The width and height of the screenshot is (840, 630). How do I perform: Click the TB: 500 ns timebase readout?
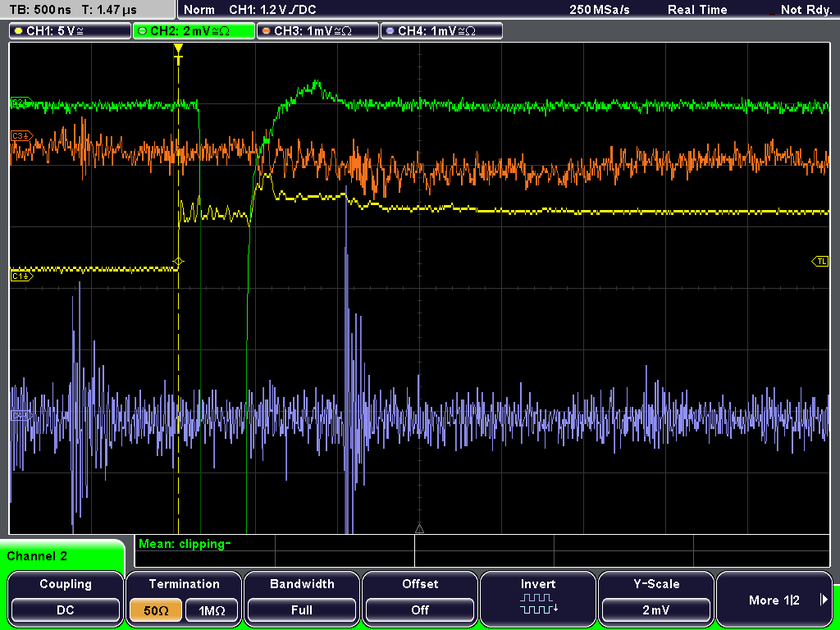(40, 10)
